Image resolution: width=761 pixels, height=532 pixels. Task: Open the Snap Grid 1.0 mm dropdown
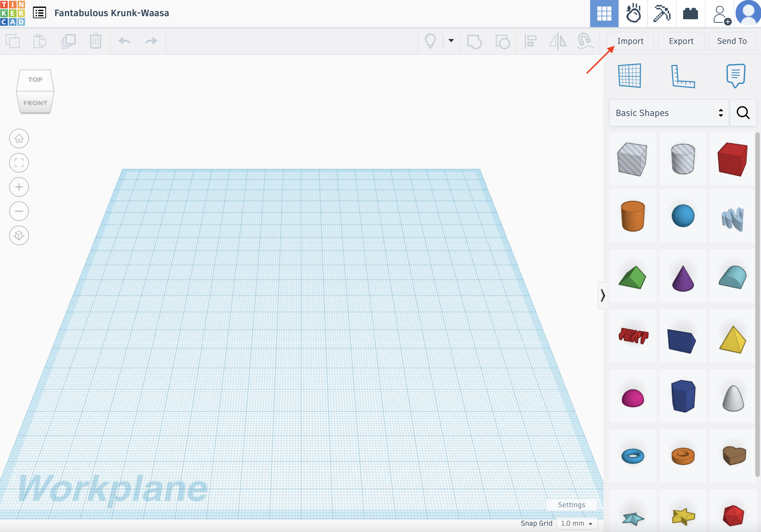576,523
